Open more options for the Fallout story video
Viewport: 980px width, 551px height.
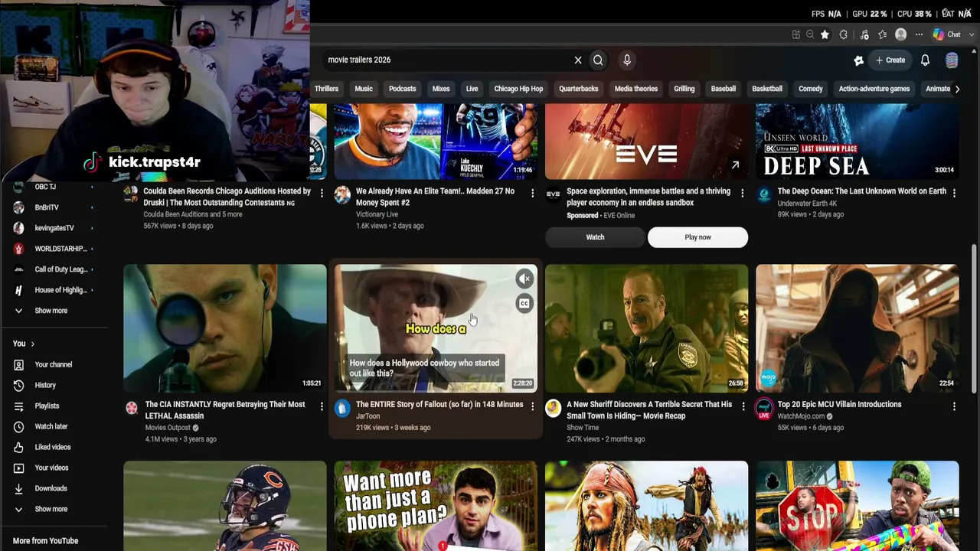[533, 406]
